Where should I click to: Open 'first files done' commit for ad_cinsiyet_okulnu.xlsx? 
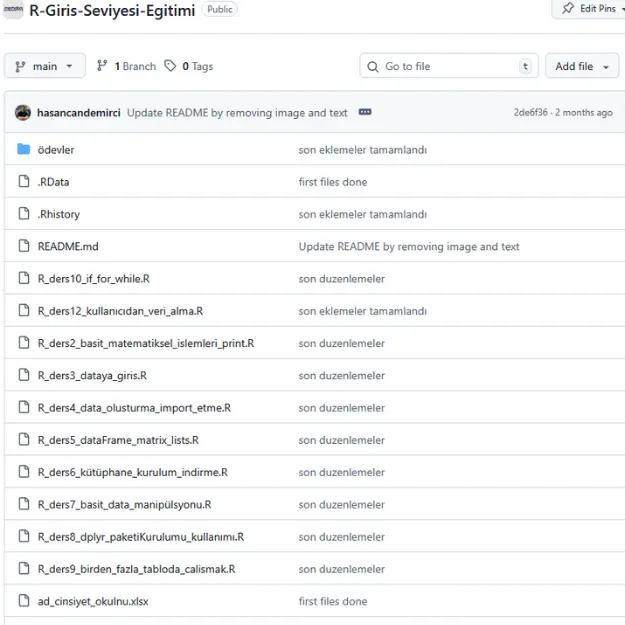pos(333,601)
